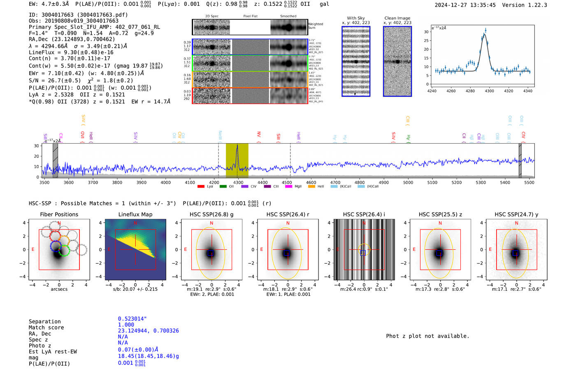This screenshot has height=392, width=576.
Task: Click the m:17.3 re:2.8" z-band caption
Action: 440,289
